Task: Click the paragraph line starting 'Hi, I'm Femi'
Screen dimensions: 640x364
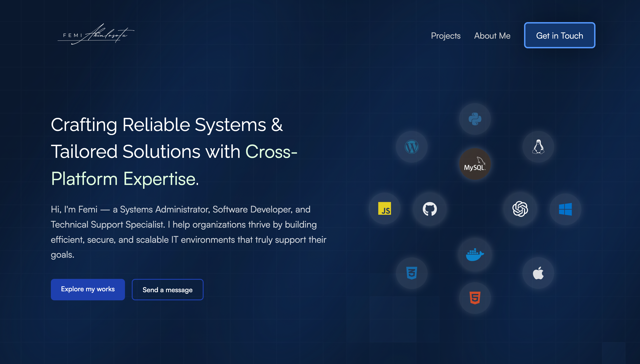Action: [x=181, y=209]
